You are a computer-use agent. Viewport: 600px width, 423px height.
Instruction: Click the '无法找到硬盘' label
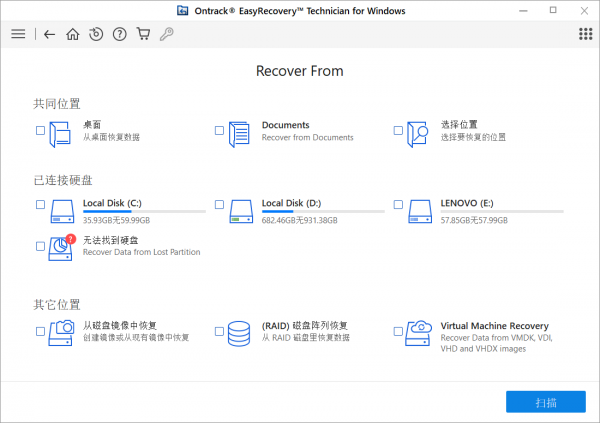click(x=111, y=240)
